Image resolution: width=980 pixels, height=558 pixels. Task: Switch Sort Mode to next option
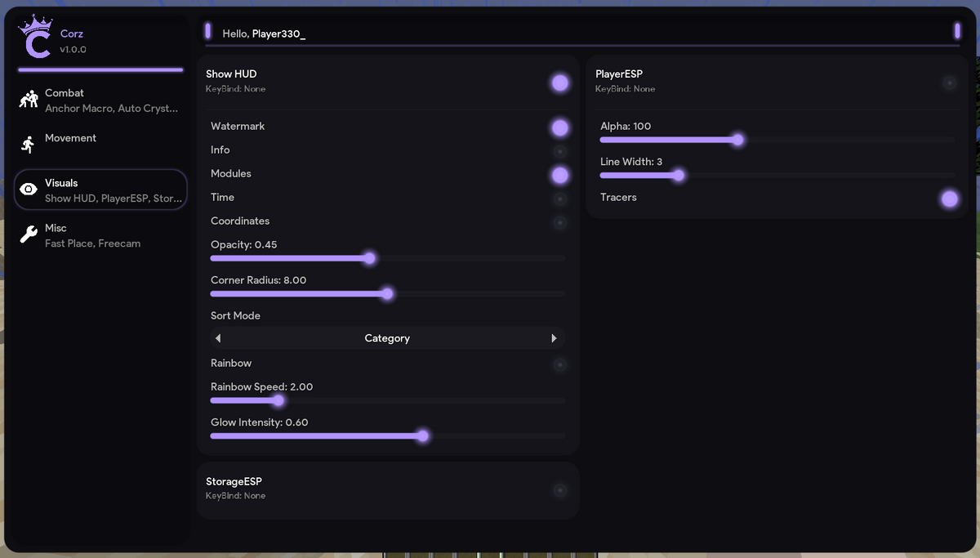click(x=555, y=338)
